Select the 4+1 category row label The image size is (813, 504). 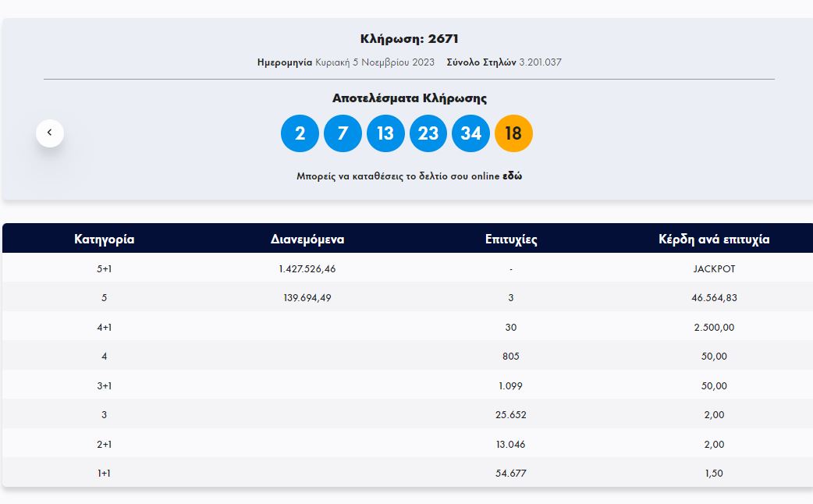(x=104, y=328)
